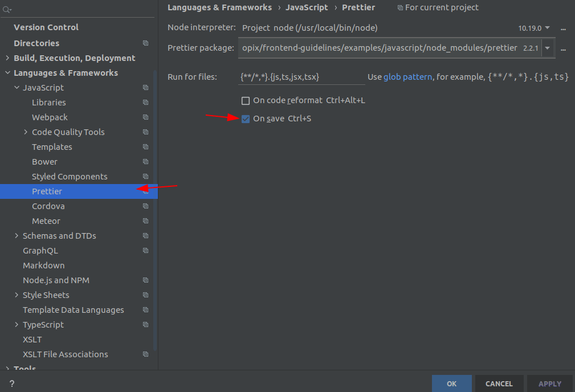The image size is (575, 392).
Task: Click the search magnifier icon in settings
Action: tap(7, 10)
